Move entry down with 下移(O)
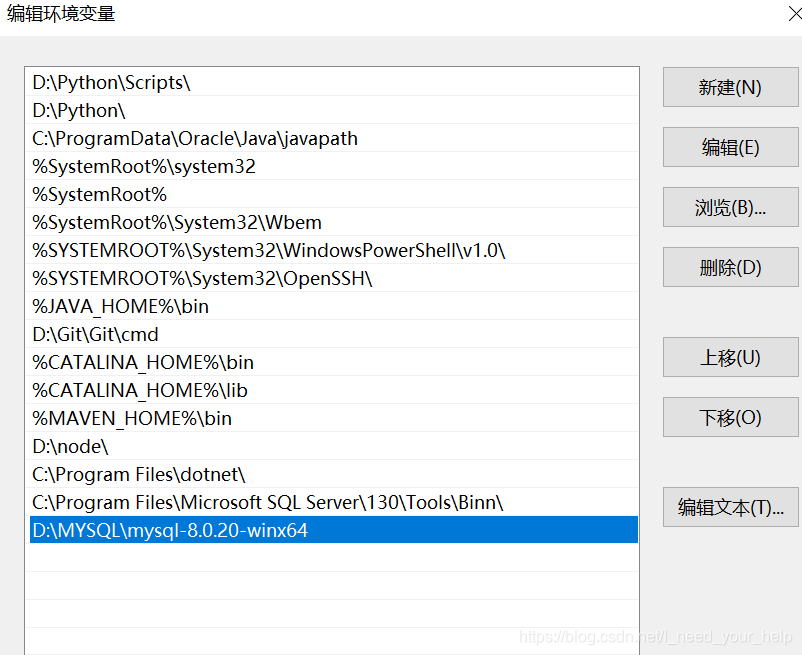The height and width of the screenshot is (655, 802). click(730, 417)
